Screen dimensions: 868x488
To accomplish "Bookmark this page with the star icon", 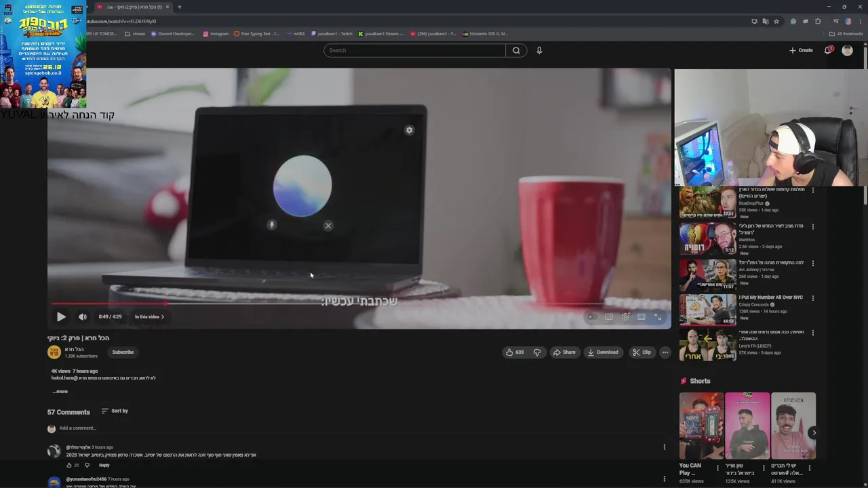I will [x=776, y=21].
